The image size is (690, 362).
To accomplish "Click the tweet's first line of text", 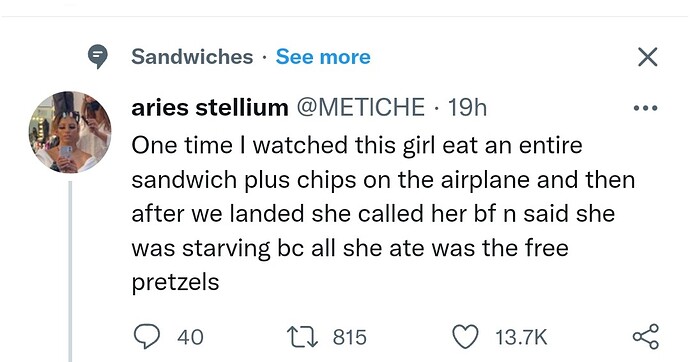I will (x=357, y=146).
